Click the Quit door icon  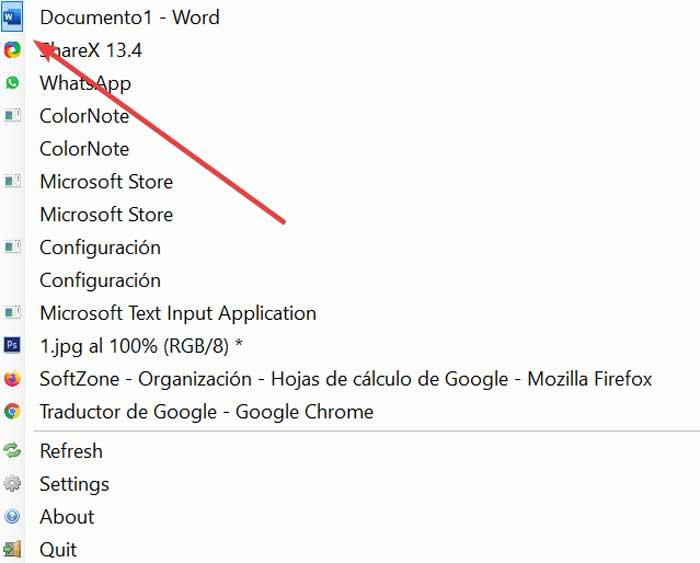tap(12, 549)
